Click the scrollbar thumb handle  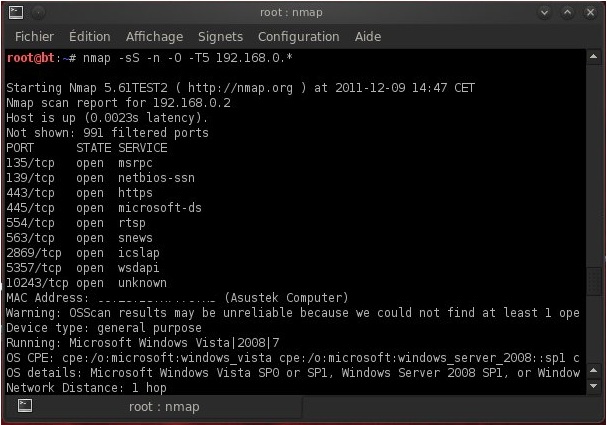593,281
